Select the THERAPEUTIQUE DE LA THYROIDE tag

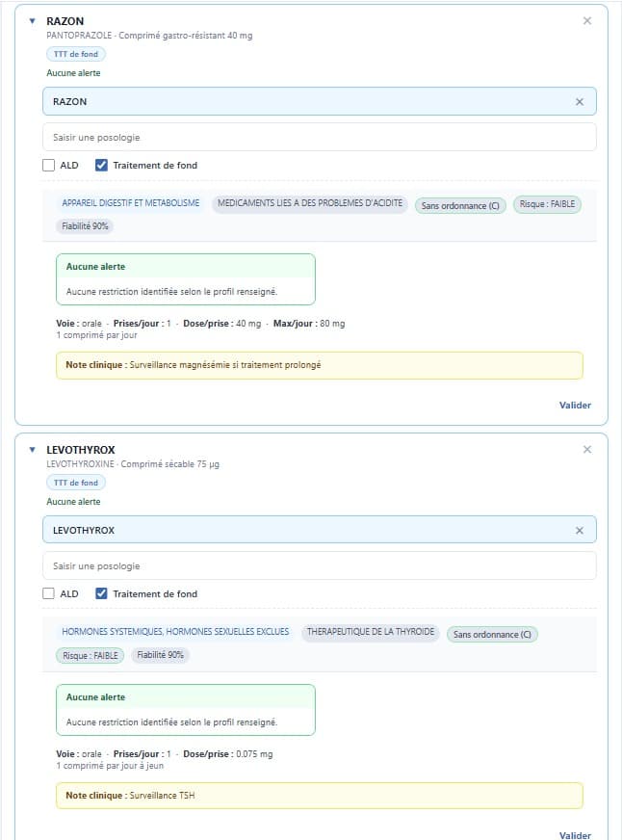371,632
